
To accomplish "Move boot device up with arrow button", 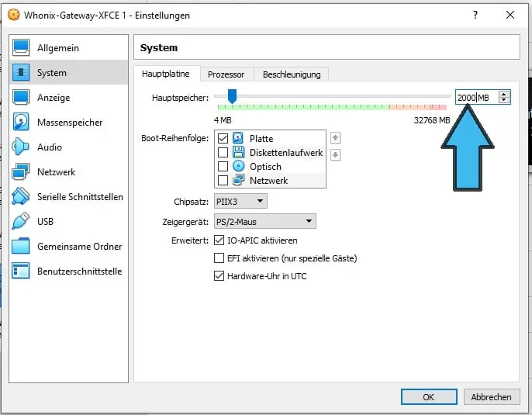I will pyautogui.click(x=335, y=138).
